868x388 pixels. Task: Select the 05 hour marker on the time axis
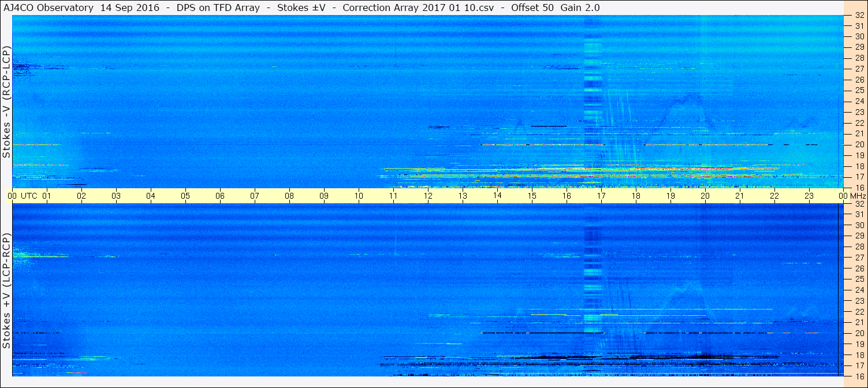point(185,196)
